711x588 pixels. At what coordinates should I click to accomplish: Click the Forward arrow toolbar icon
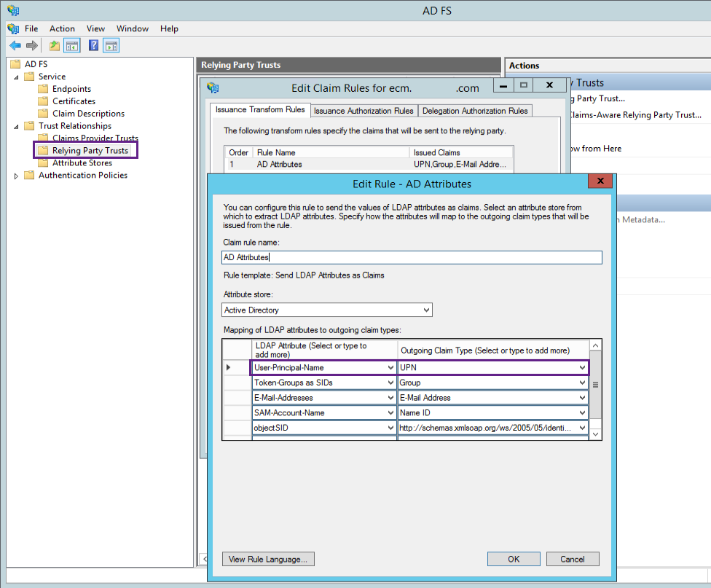pos(32,45)
